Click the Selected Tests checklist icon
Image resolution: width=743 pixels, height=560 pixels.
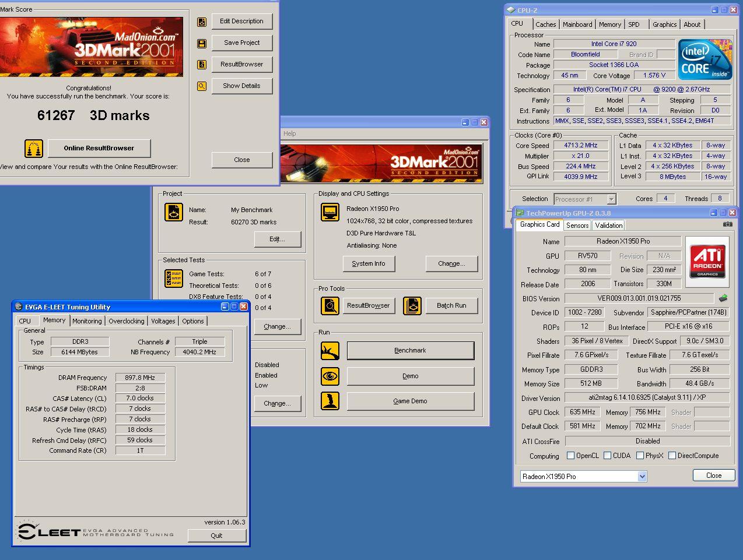pyautogui.click(x=174, y=278)
